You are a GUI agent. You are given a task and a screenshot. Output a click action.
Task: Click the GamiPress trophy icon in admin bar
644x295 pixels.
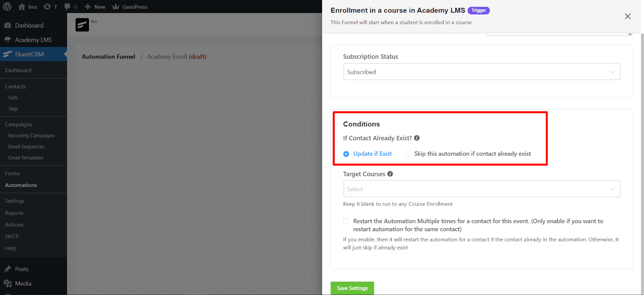[x=116, y=6]
